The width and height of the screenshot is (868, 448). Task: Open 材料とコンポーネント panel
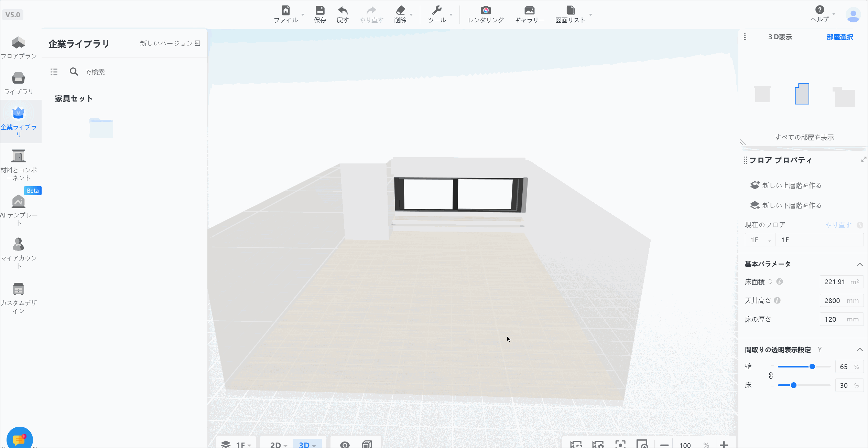19,165
